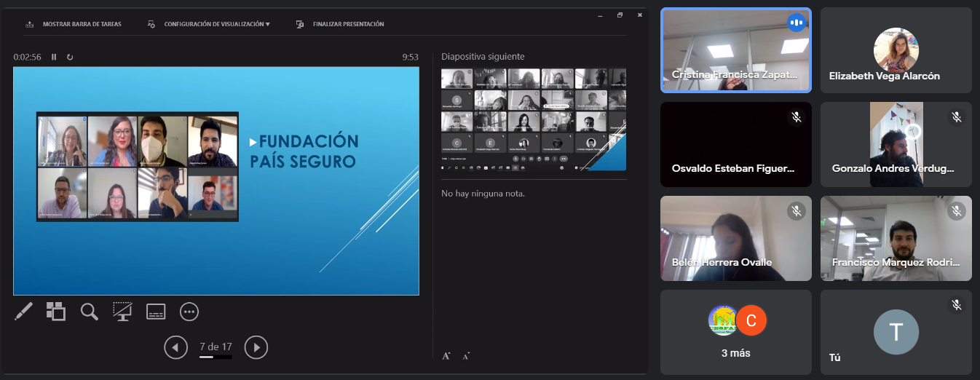This screenshot has height=380, width=980.
Task: Select Belén Herrera Ovalle video tile
Action: 736,238
